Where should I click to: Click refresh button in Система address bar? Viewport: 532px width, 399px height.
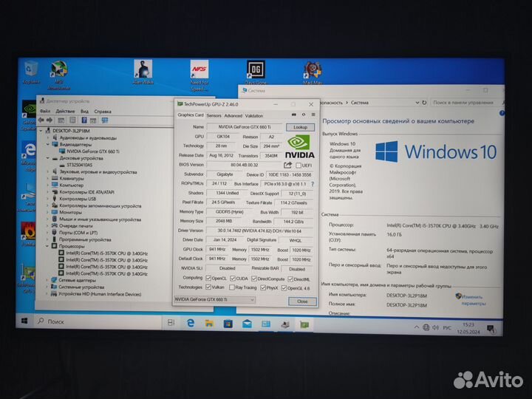tap(424, 103)
